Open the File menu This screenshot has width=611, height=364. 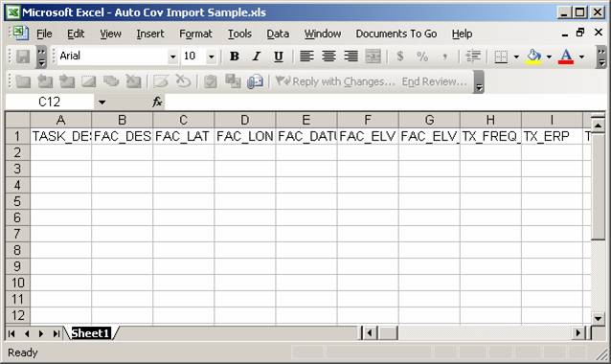point(44,34)
